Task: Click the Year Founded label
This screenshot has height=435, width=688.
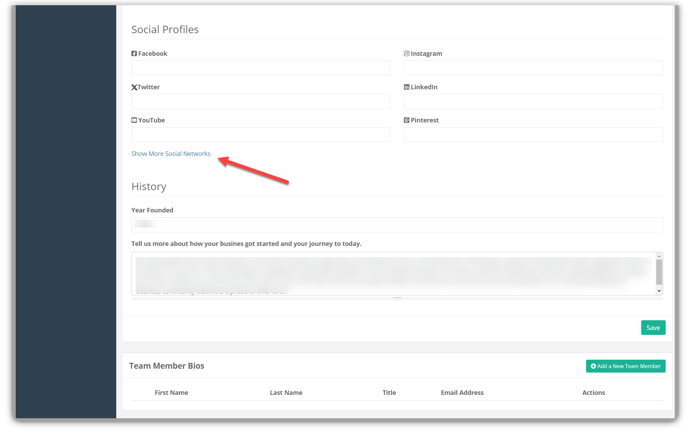Action: (x=152, y=210)
